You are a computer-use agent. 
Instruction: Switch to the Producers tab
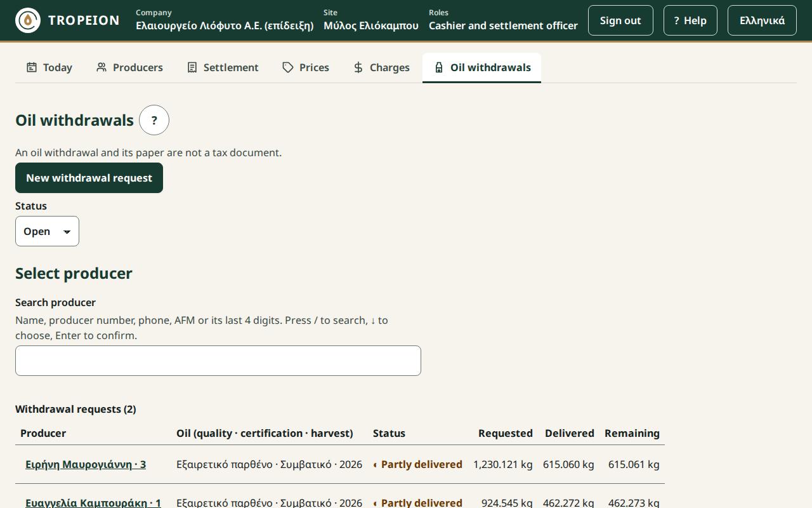click(x=129, y=67)
